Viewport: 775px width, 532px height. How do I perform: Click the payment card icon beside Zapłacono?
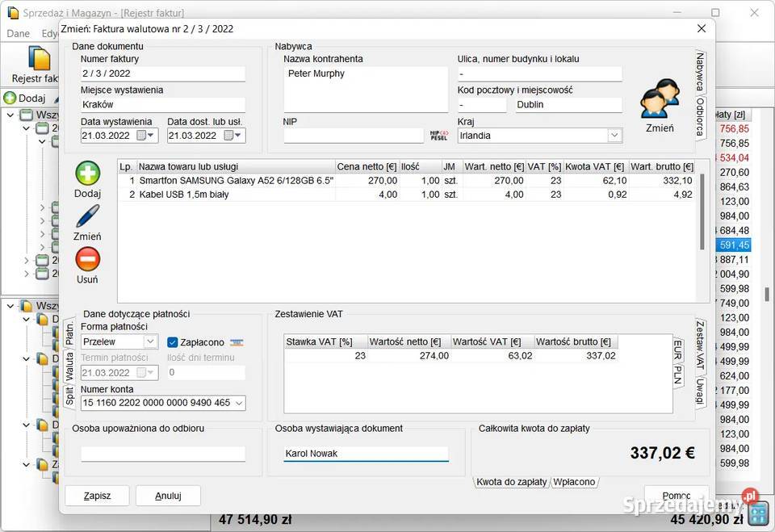pyautogui.click(x=237, y=342)
